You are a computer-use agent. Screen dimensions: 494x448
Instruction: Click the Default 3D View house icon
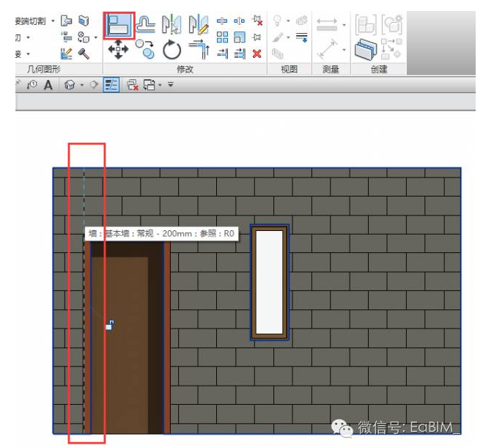click(70, 84)
